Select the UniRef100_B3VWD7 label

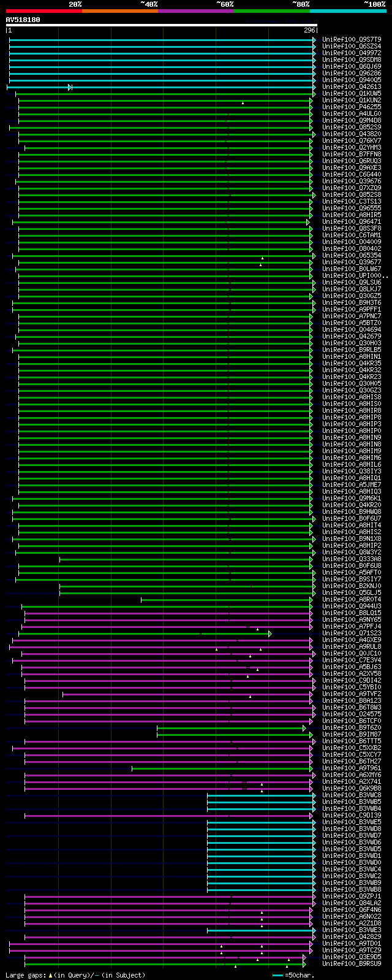352,836
